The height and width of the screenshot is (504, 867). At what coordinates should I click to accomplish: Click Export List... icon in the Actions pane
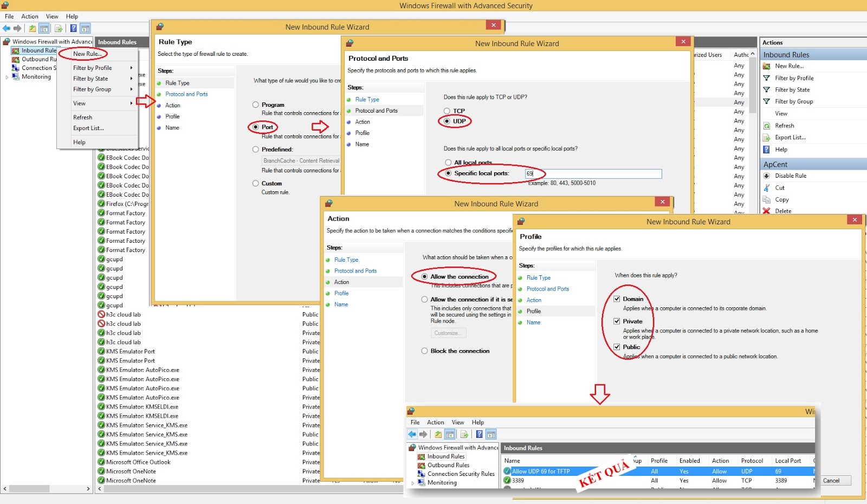(767, 138)
